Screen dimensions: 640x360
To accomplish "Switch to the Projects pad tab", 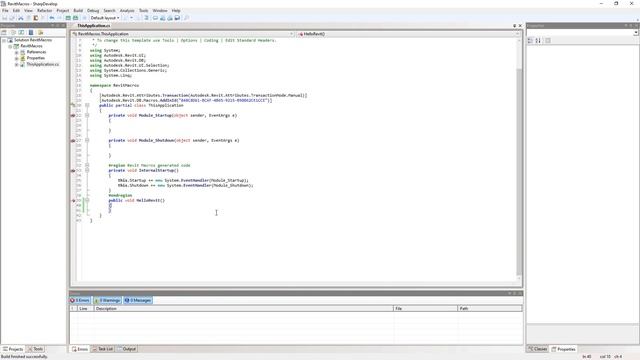I will point(13,349).
